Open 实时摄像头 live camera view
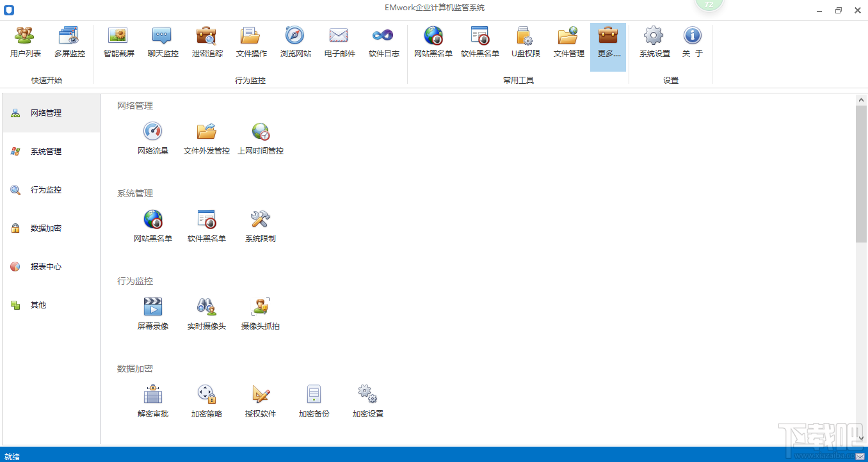The width and height of the screenshot is (868, 462). [x=206, y=314]
